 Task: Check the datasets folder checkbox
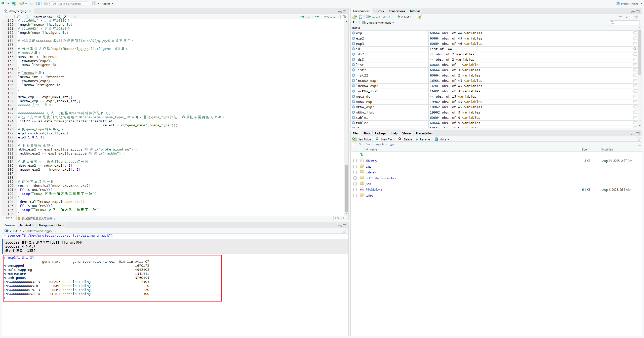(355, 172)
